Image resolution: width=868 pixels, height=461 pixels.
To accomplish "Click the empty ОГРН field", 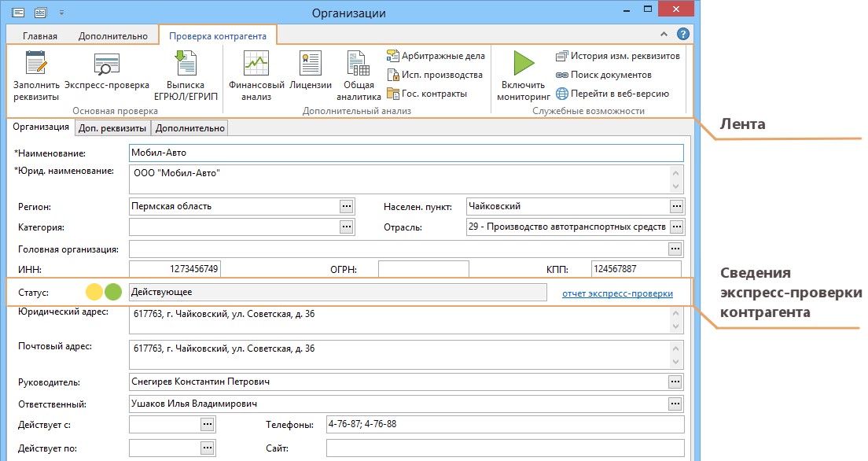I will [x=424, y=269].
